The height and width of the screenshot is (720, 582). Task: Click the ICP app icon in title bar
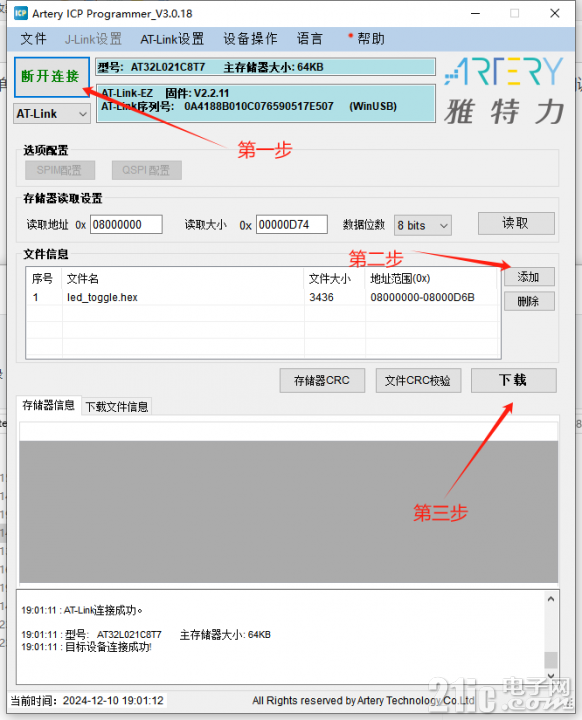[21, 13]
